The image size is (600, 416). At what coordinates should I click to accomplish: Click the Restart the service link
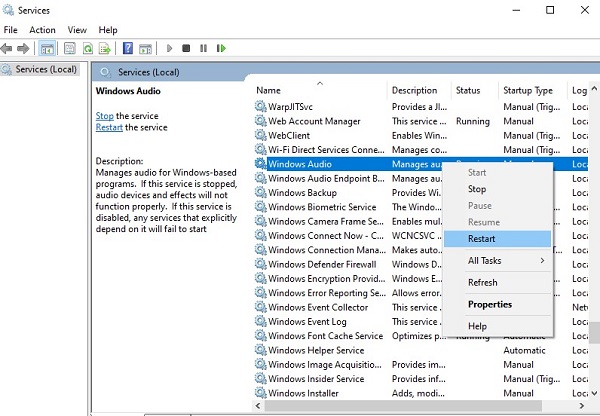click(109, 127)
